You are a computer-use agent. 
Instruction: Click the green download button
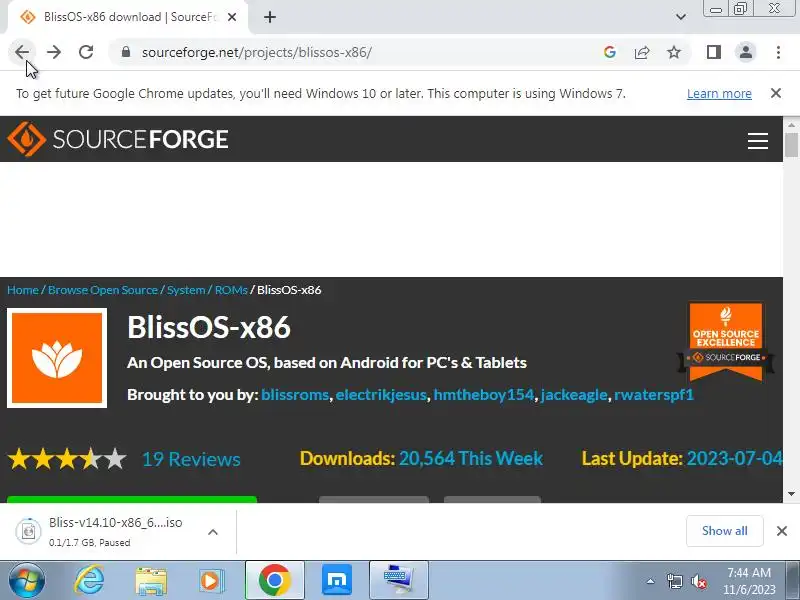[x=132, y=499]
